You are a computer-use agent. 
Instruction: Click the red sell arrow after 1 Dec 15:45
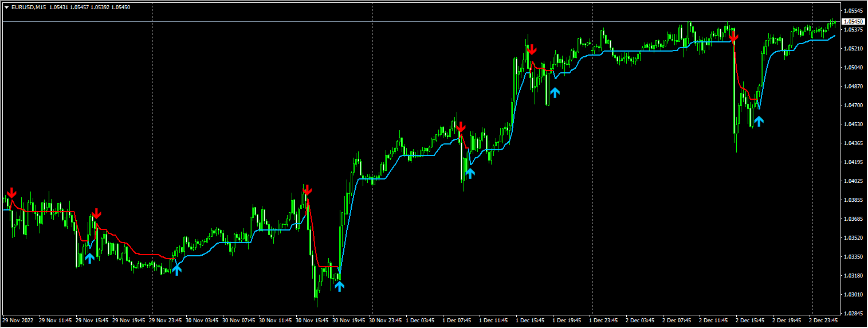coord(532,49)
